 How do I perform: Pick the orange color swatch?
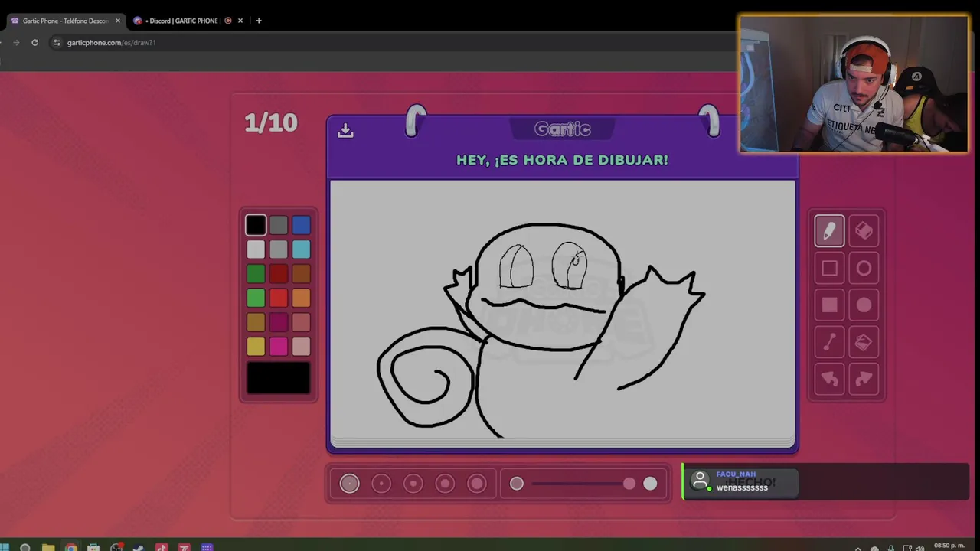pyautogui.click(x=301, y=298)
